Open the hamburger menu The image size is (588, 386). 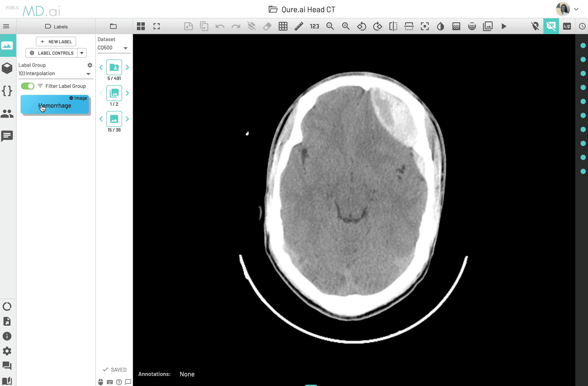click(x=6, y=26)
